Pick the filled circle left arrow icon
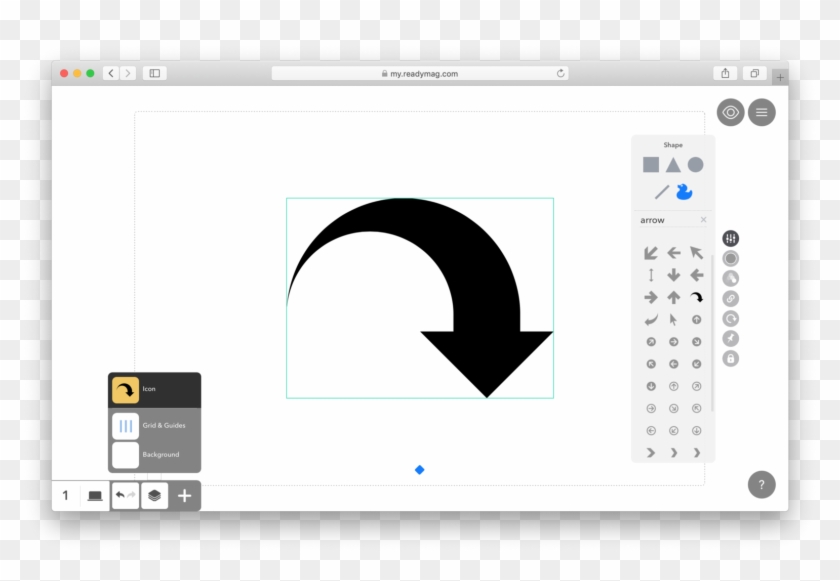 (673, 364)
